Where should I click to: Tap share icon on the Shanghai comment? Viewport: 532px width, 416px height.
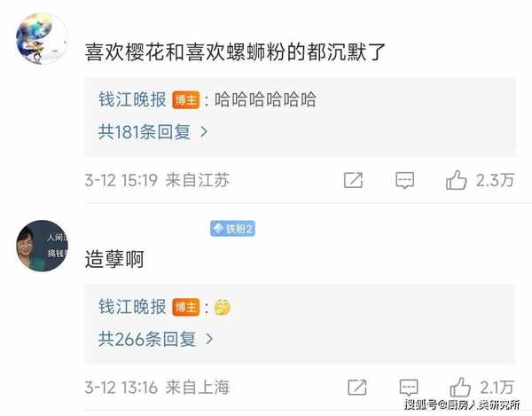point(357,387)
